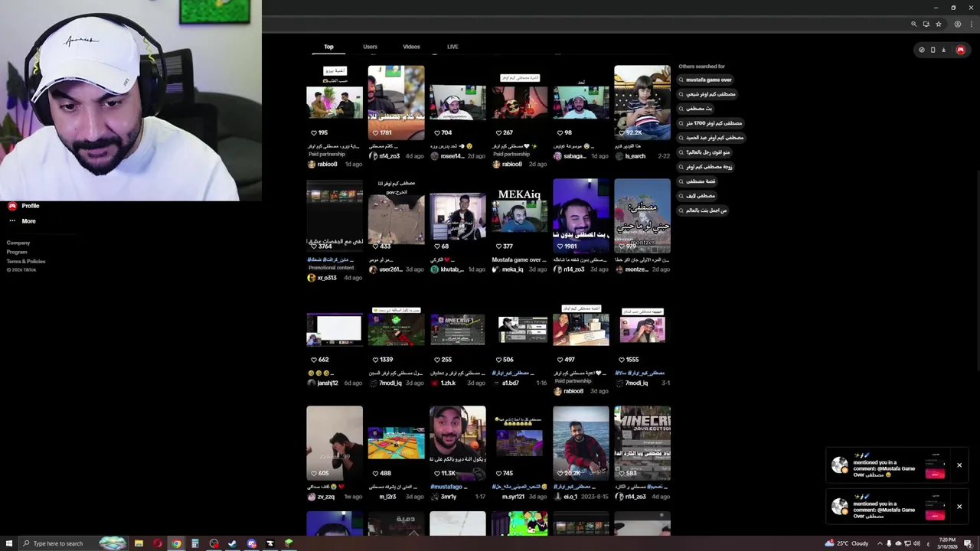This screenshot has width=980, height=551.
Task: Open Calculator from the taskbar
Action: [195, 543]
